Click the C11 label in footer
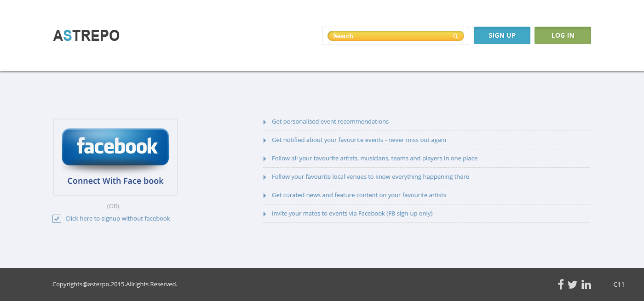Screen dimensions: 644x301 pyautogui.click(x=619, y=284)
